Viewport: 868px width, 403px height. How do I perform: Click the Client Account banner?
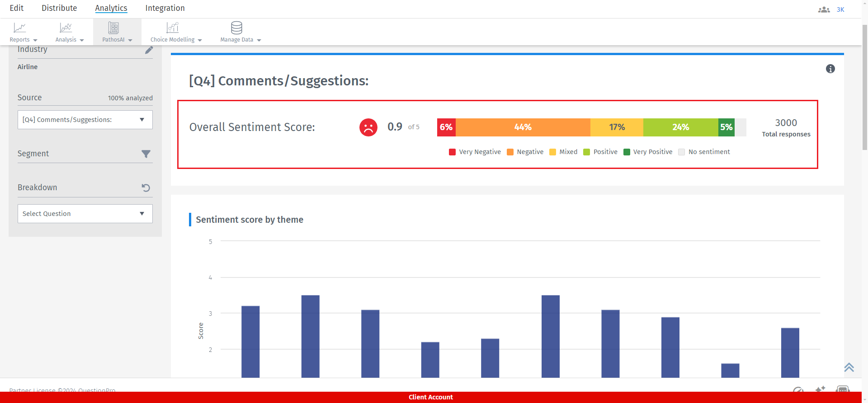[431, 397]
